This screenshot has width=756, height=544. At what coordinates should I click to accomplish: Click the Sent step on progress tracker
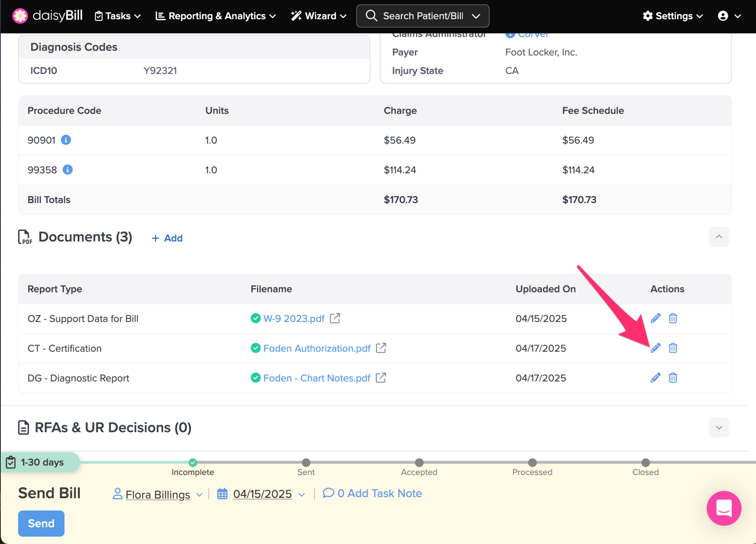(306, 463)
